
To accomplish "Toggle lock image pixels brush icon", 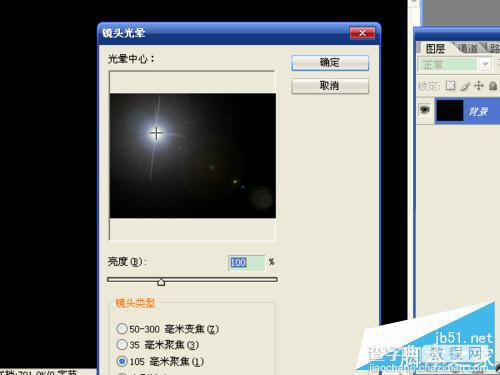I will tap(465, 86).
